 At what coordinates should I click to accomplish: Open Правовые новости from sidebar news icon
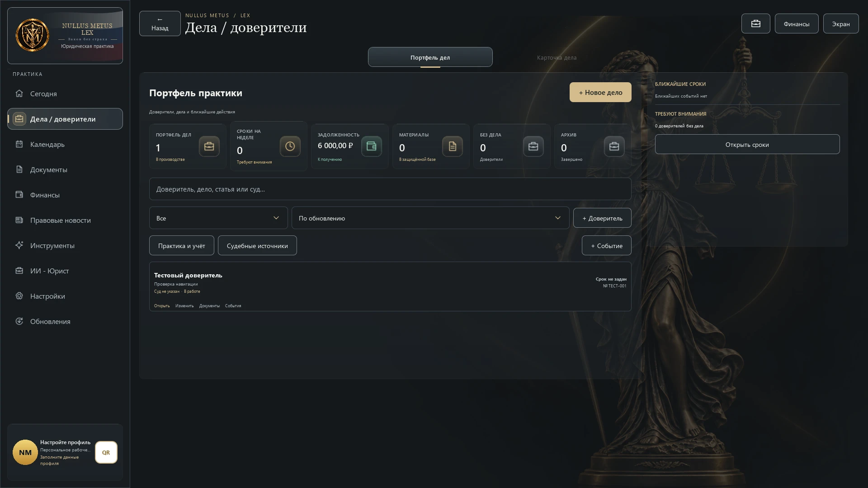19,220
